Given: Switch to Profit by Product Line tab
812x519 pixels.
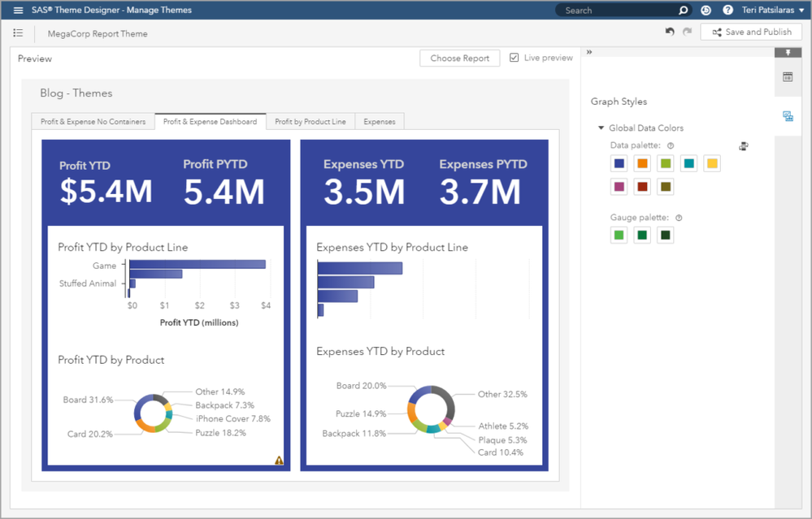Looking at the screenshot, I should pyautogui.click(x=310, y=122).
